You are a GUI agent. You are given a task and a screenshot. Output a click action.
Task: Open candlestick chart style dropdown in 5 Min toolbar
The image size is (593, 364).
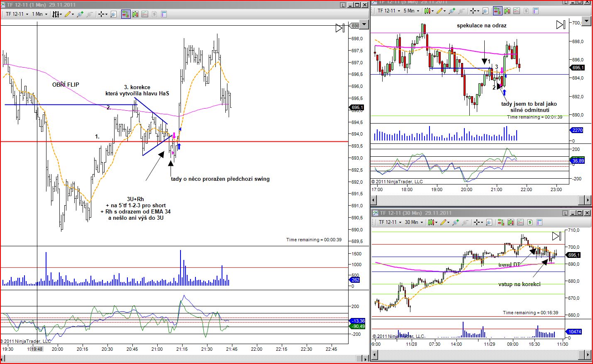[x=429, y=11]
